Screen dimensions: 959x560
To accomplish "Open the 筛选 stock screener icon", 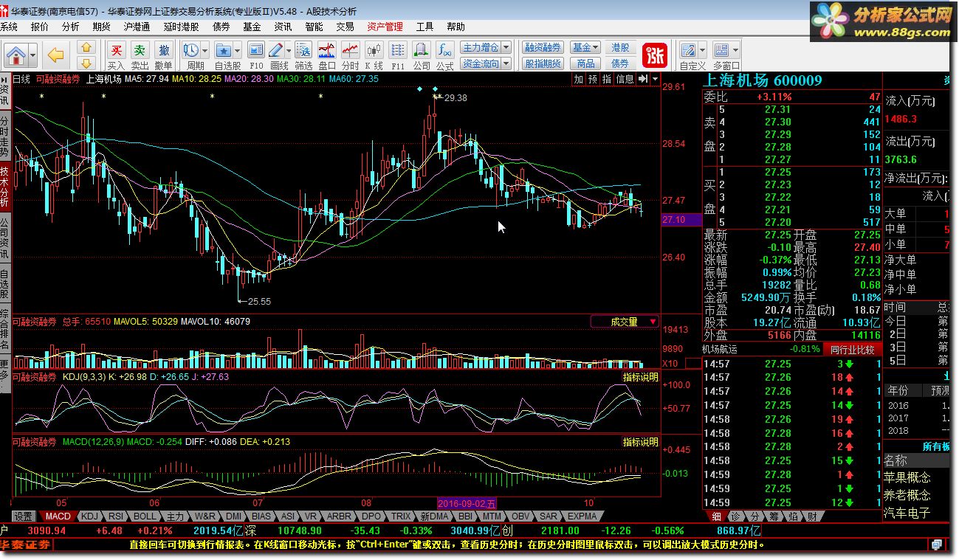I will (x=303, y=50).
